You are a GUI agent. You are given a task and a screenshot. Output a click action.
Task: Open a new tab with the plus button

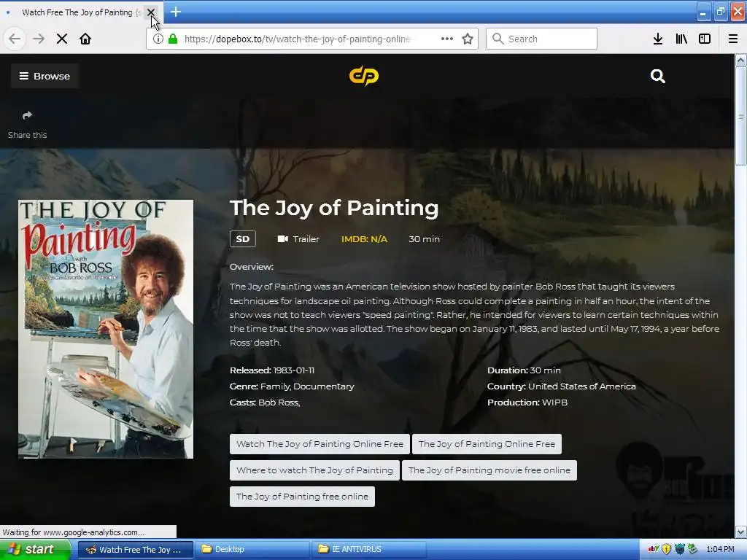(x=176, y=12)
